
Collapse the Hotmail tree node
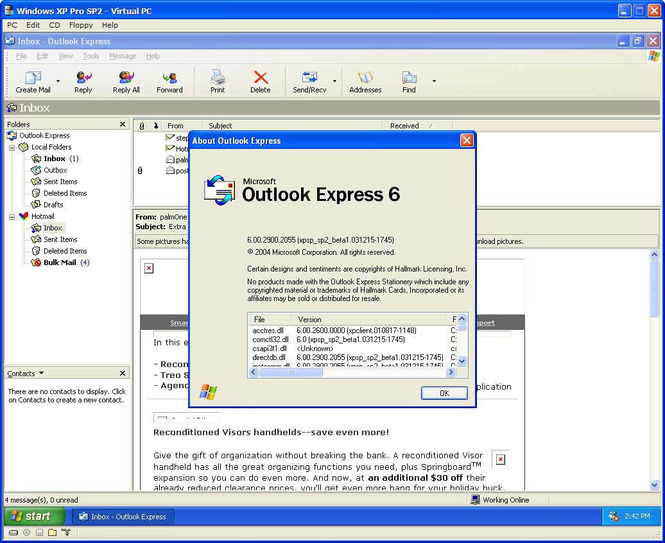tap(12, 217)
